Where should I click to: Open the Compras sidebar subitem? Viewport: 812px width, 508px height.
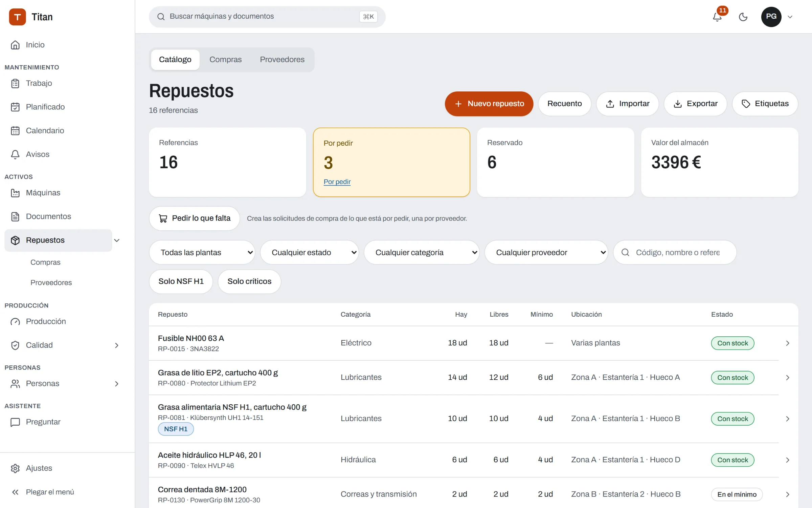pyautogui.click(x=45, y=262)
